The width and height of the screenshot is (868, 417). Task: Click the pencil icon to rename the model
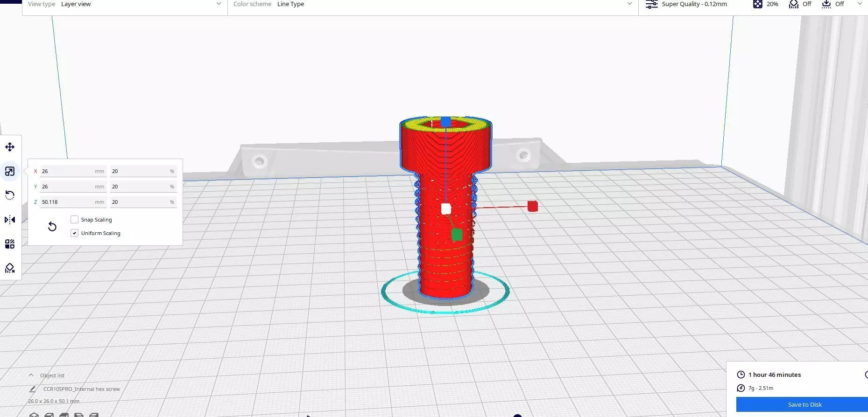pyautogui.click(x=33, y=389)
